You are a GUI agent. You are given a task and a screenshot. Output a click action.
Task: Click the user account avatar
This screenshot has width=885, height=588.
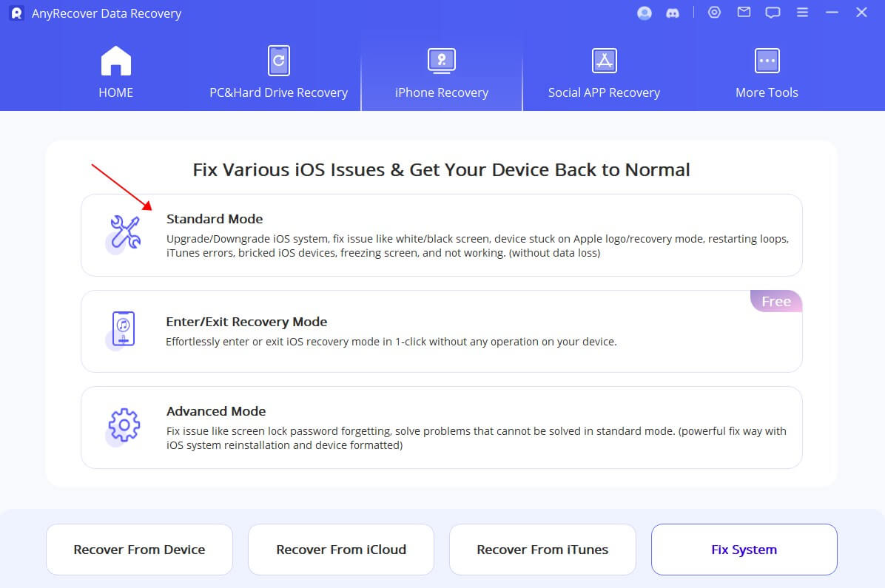[644, 13]
